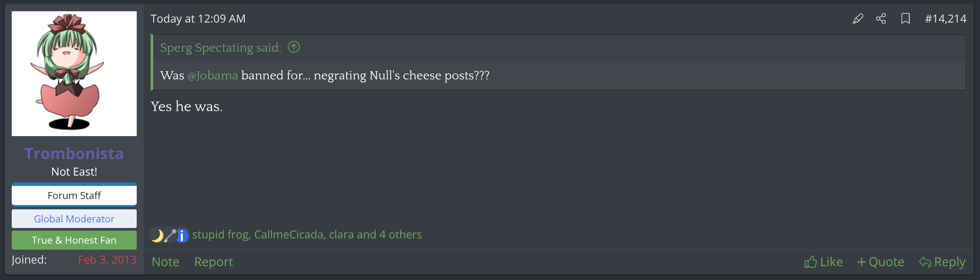Image resolution: width=980 pixels, height=280 pixels.
Task: Reply to Trombonista's post
Action: 942,262
